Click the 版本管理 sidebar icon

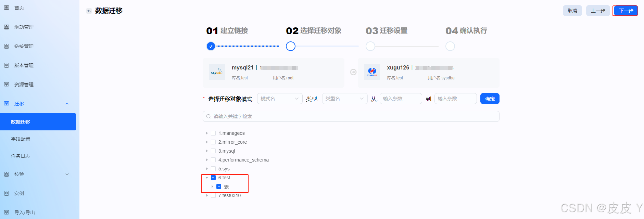coord(7,65)
